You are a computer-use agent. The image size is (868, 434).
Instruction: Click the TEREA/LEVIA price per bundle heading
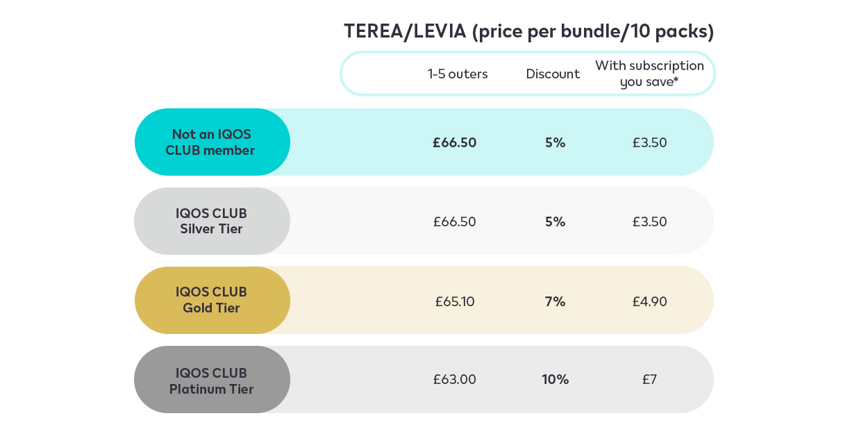(528, 32)
